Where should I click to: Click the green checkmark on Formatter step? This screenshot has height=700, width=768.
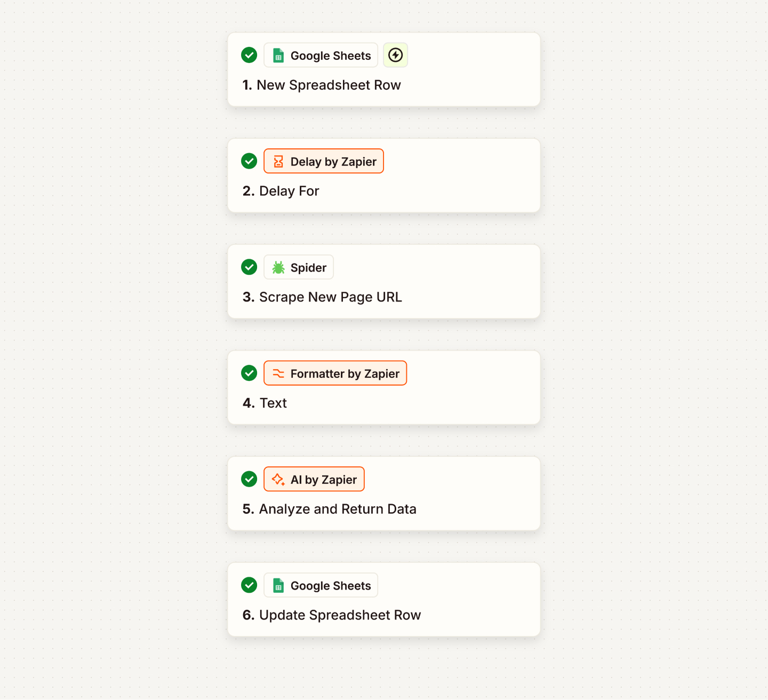(x=249, y=373)
